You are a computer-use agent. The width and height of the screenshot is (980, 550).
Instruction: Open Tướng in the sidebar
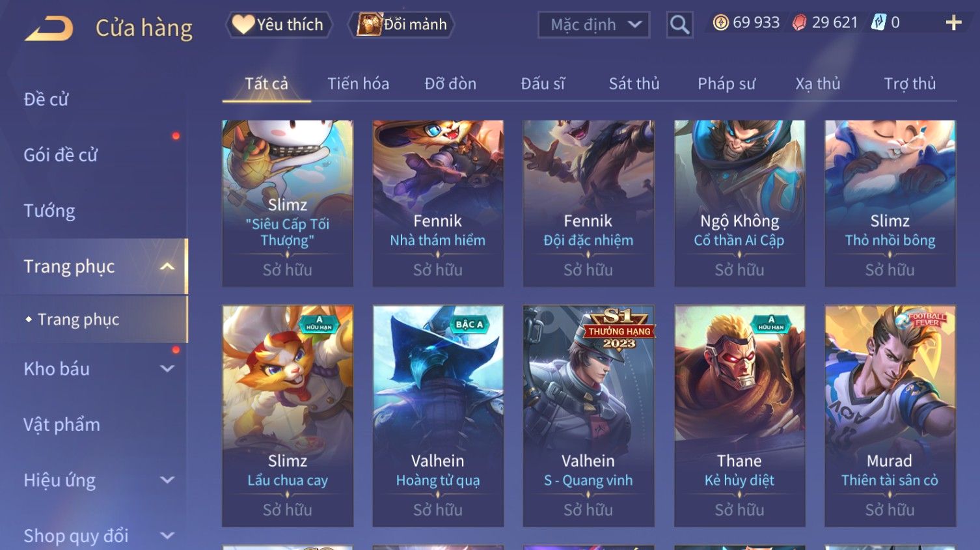click(x=49, y=211)
